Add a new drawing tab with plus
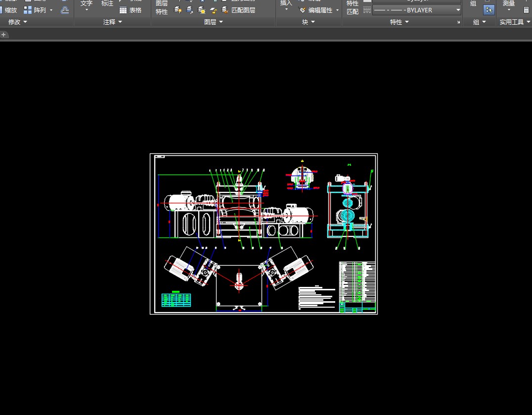The width and height of the screenshot is (532, 415). [x=3, y=35]
